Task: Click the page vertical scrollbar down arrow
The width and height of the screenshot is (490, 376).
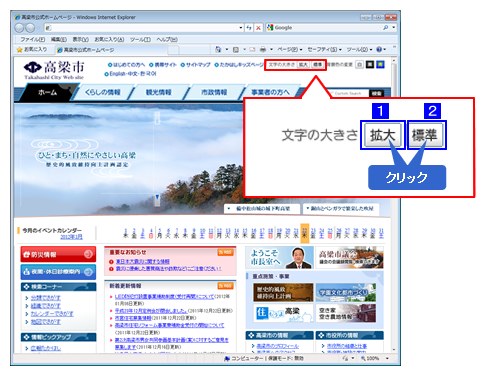Action: tap(394, 349)
